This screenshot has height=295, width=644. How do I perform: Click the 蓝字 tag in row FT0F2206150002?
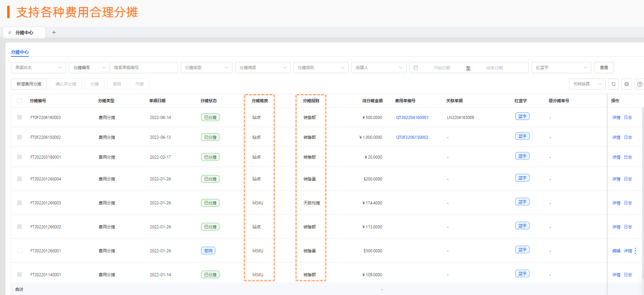pyautogui.click(x=522, y=136)
